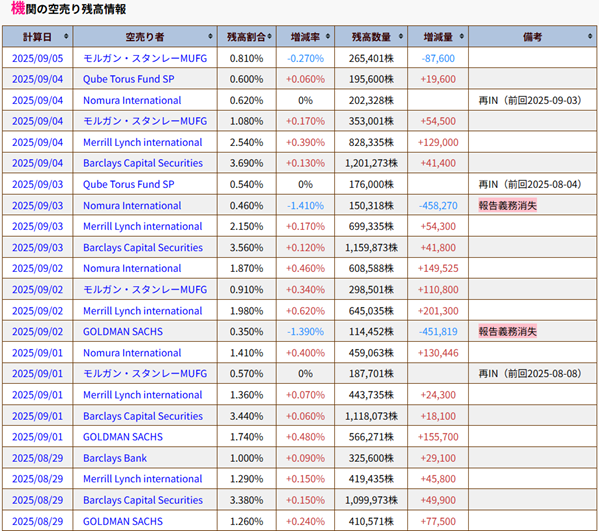Click Barclays Bank seller link
Image resolution: width=599 pixels, height=531 pixels.
pos(115,458)
